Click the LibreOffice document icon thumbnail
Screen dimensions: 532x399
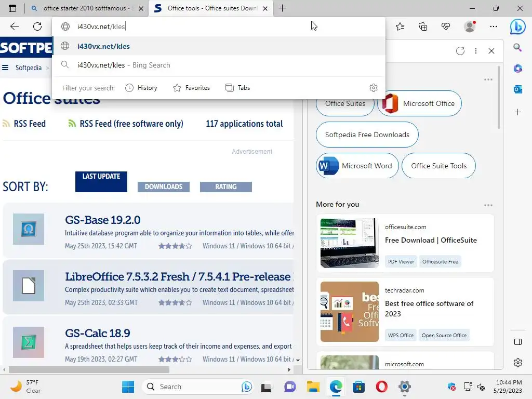29,286
